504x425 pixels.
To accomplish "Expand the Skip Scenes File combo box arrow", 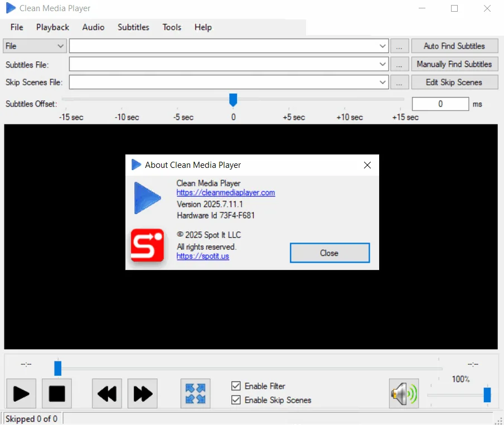I will pos(382,82).
